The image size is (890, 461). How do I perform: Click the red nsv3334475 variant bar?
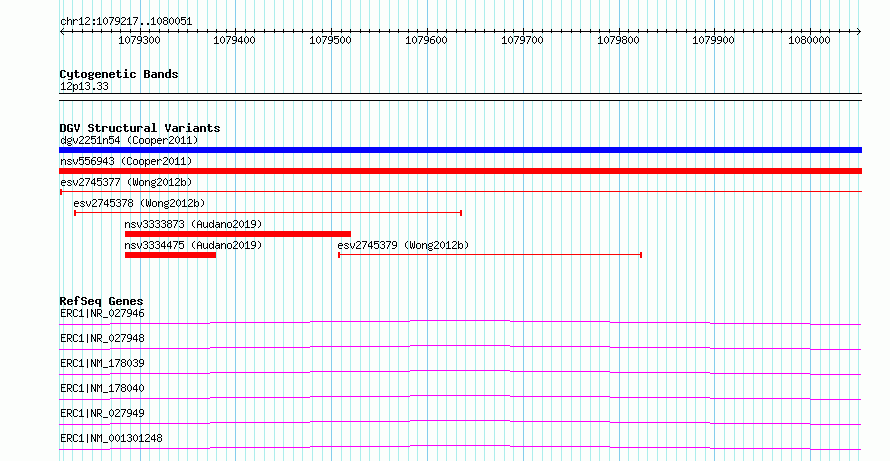click(170, 255)
